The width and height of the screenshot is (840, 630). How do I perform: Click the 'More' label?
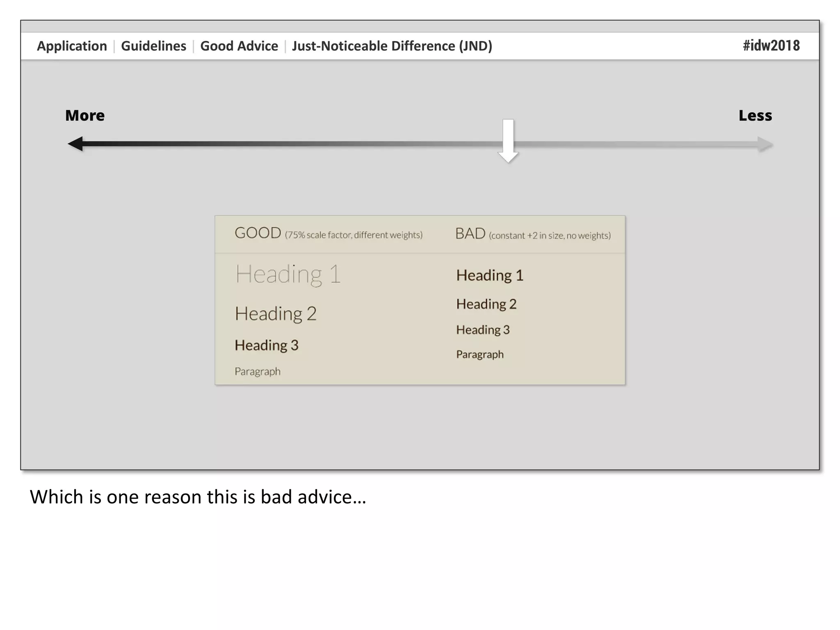coord(85,116)
